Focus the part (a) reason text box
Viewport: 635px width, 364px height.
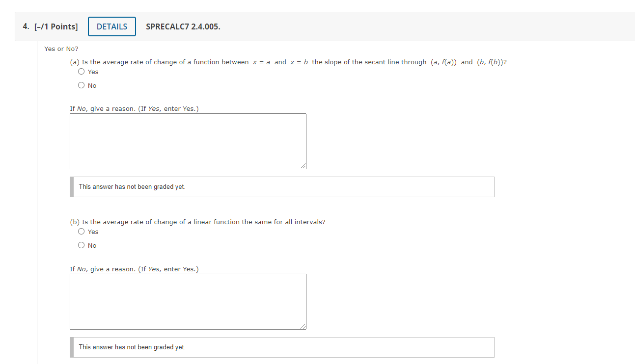point(188,141)
